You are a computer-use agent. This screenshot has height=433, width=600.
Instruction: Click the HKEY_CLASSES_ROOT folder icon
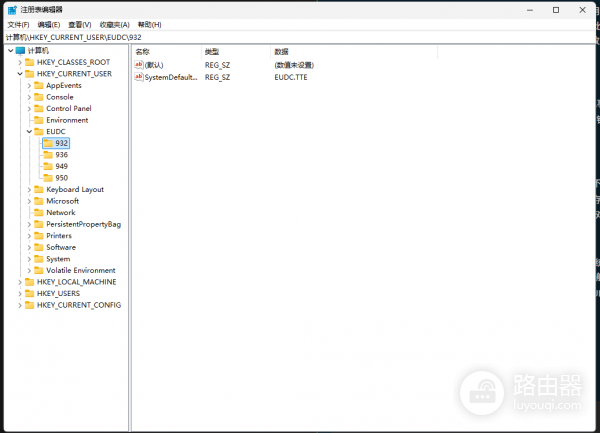tap(29, 62)
